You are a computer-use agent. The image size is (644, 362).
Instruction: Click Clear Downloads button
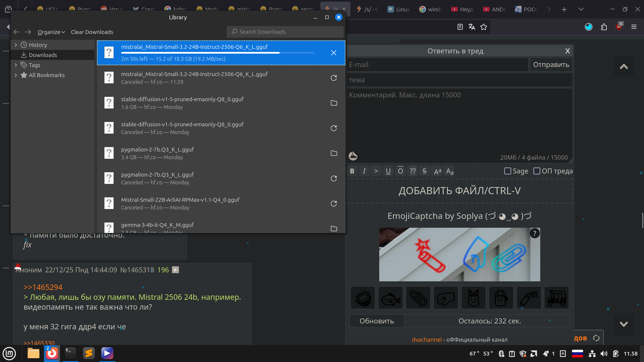(x=92, y=32)
